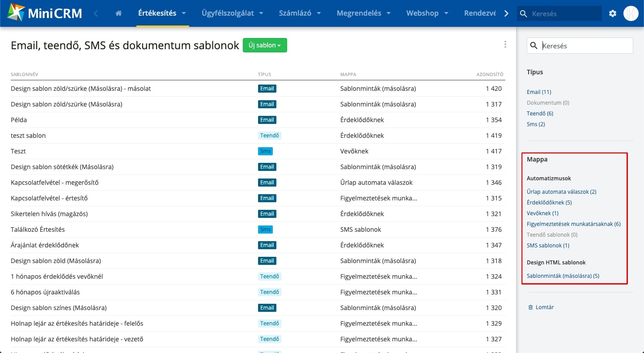Open Design sablon sötétkék (Másolásra)
Screen dimensions: 644x353
pyautogui.click(x=62, y=167)
